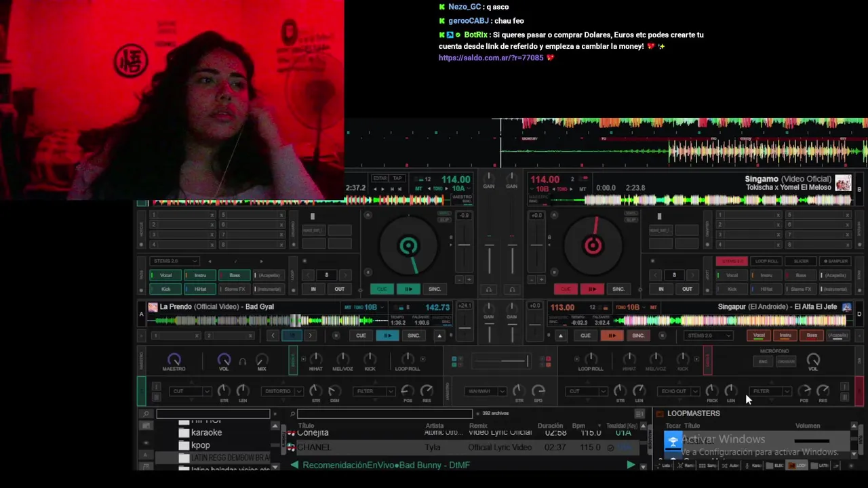Open the right FILTER effect dropdown
The height and width of the screenshot is (488, 868).
[x=771, y=391]
